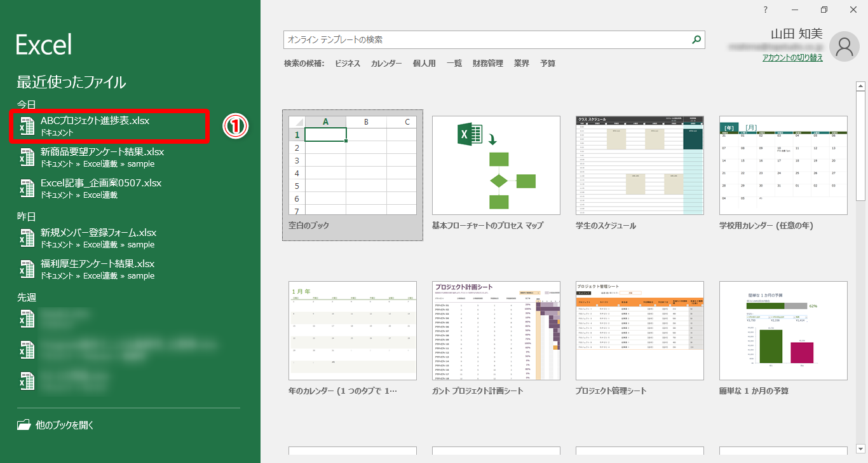Click Excel file icon beside ABCプロジェクト進捗表.xlsx
This screenshot has height=463, width=868.
(x=27, y=126)
